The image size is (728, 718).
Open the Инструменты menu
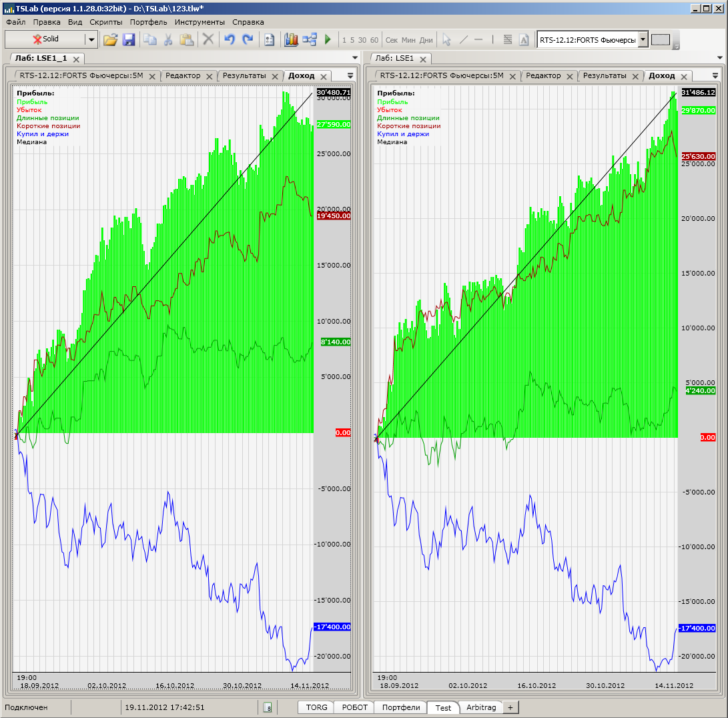coord(200,22)
